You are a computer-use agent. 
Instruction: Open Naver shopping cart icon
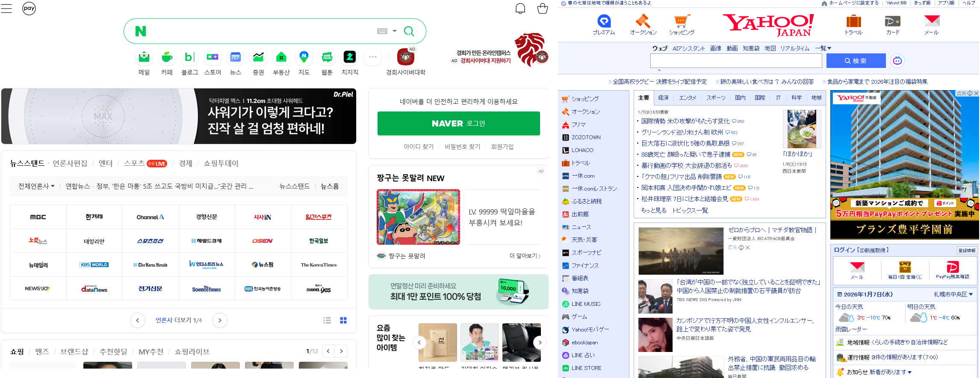[x=543, y=9]
